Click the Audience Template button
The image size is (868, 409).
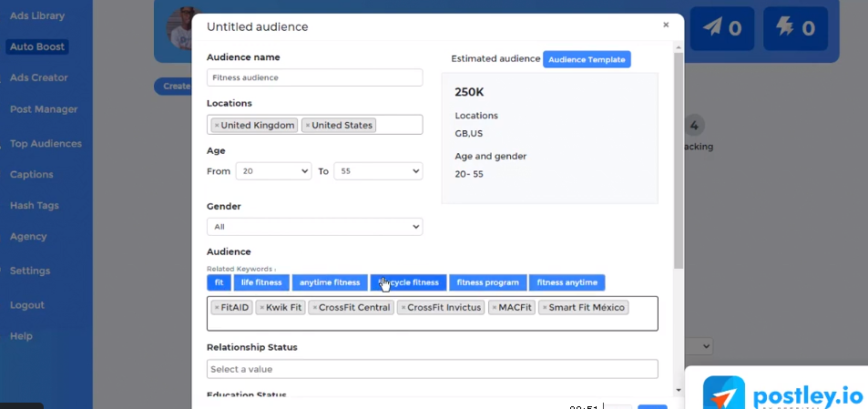pyautogui.click(x=587, y=60)
